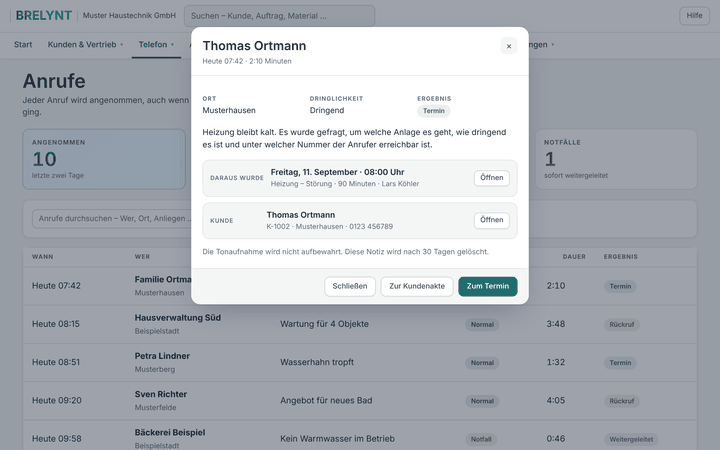The height and width of the screenshot is (450, 720).
Task: Click duration 4:05
Action: pos(555,400)
